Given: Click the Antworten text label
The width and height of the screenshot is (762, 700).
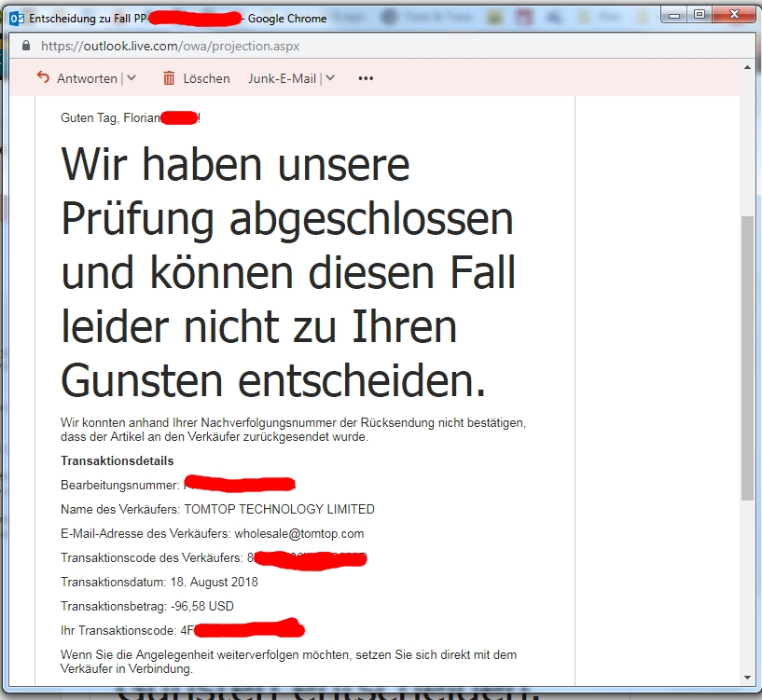Looking at the screenshot, I should pos(87,78).
